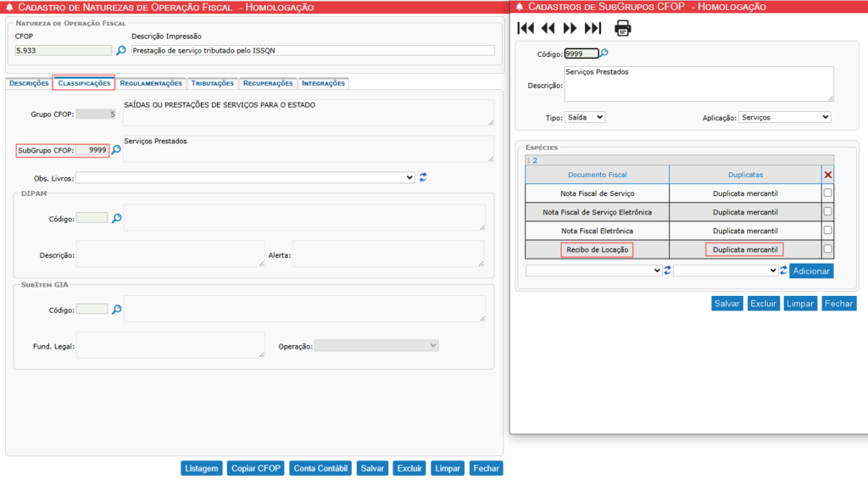This screenshot has height=480, width=868.
Task: Open the Aplicação dropdown showing Serviços
Action: point(784,117)
